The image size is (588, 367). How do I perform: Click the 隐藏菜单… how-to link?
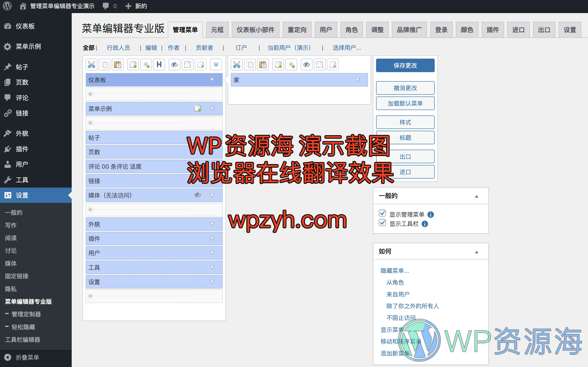(395, 270)
